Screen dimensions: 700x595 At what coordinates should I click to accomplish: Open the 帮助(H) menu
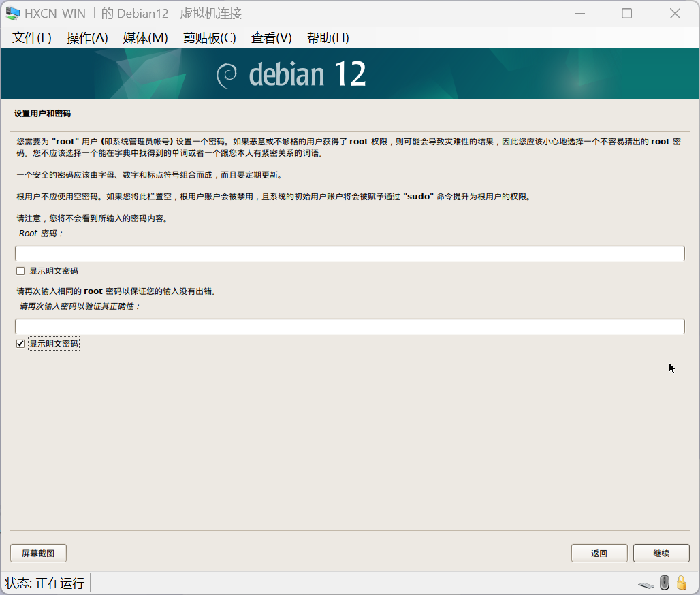click(328, 38)
